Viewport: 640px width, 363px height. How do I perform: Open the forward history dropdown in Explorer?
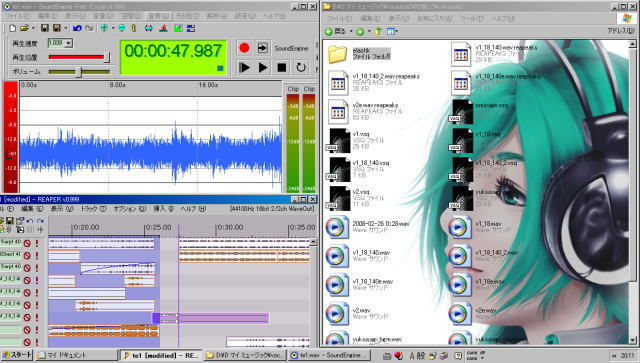tap(369, 31)
